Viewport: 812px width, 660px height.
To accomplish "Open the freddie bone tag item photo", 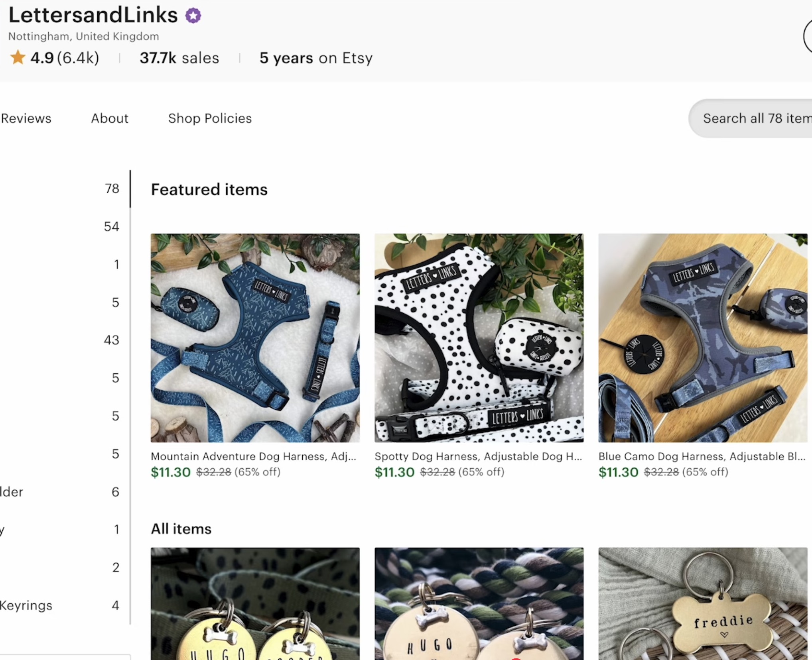I will (x=702, y=604).
